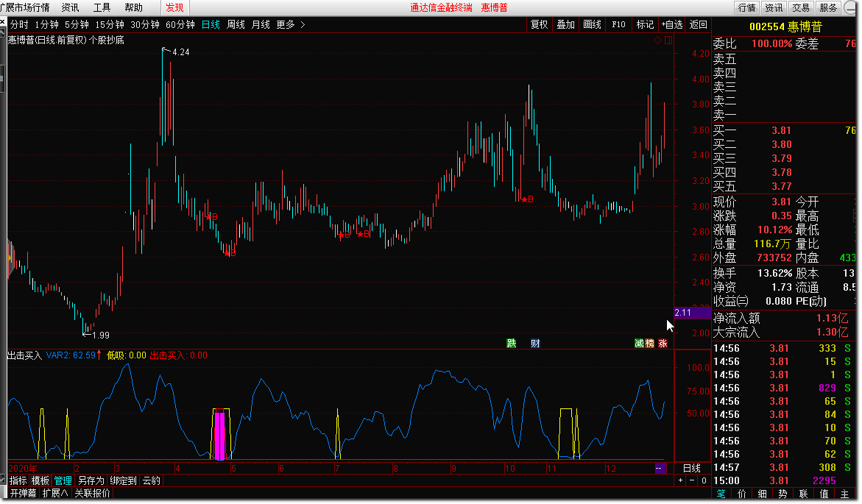Select the 日线 daily period

click(211, 25)
